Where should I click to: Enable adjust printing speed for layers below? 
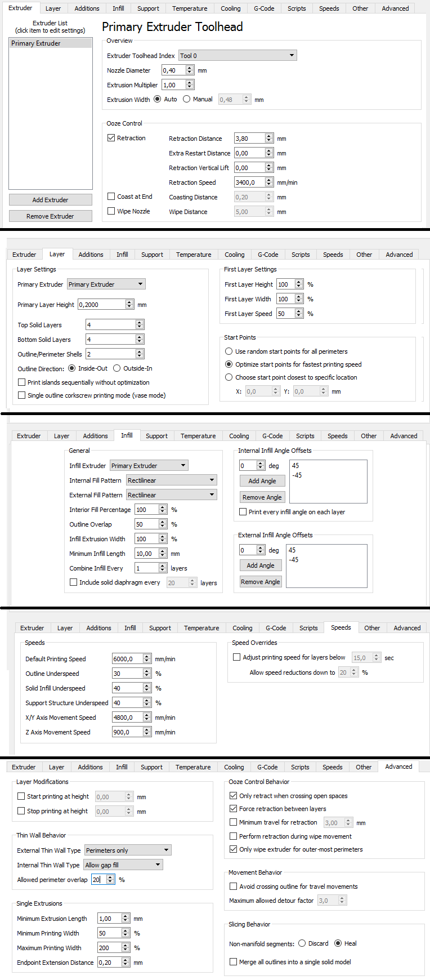click(237, 657)
